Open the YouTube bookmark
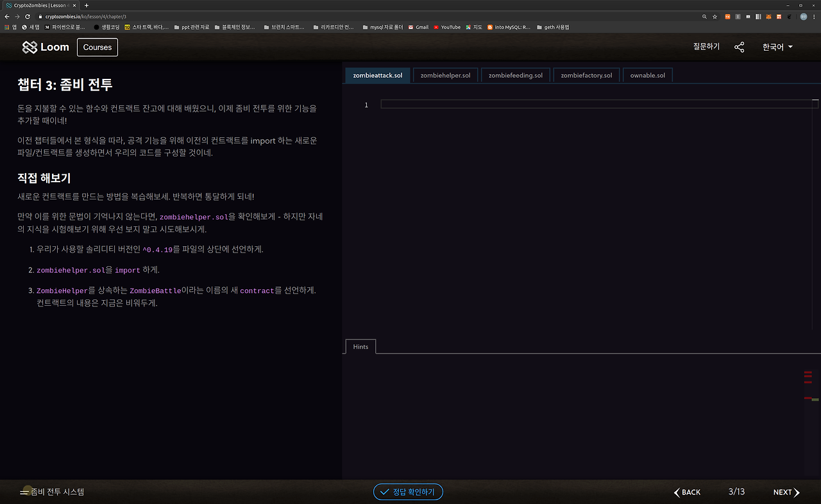Screen dimensions: 821x504 click(447, 27)
